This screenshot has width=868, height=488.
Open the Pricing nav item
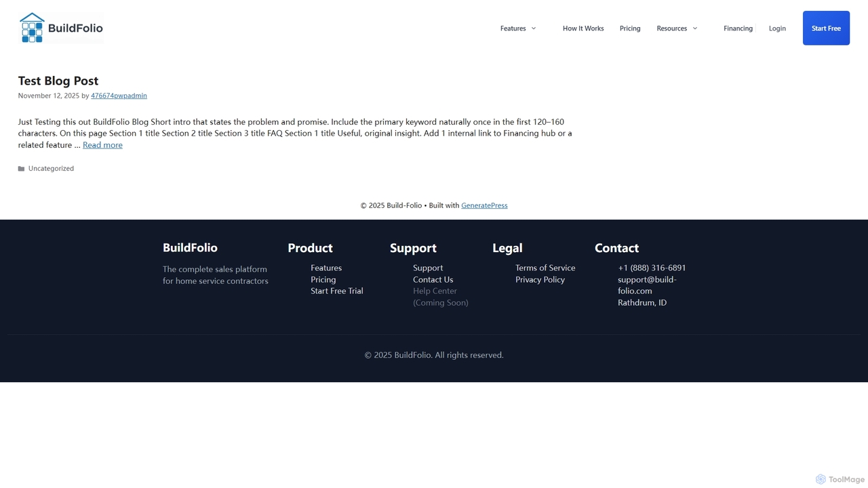[630, 28]
